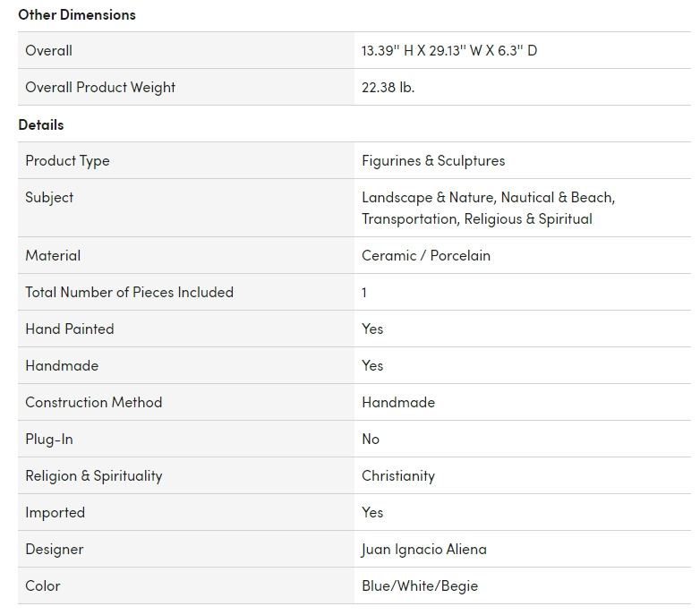The height and width of the screenshot is (615, 700).
Task: Click the Subject row label
Action: 49,197
